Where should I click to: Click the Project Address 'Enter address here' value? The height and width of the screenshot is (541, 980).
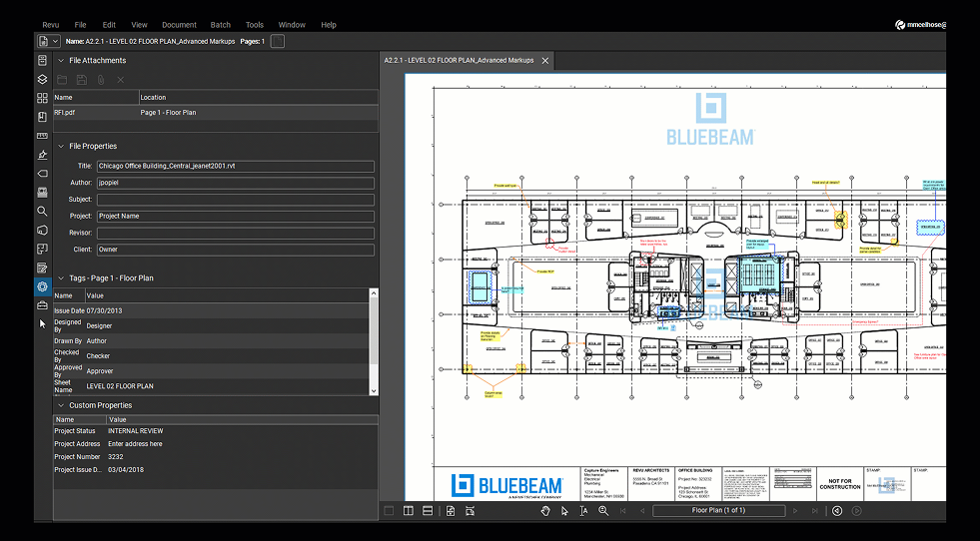135,444
